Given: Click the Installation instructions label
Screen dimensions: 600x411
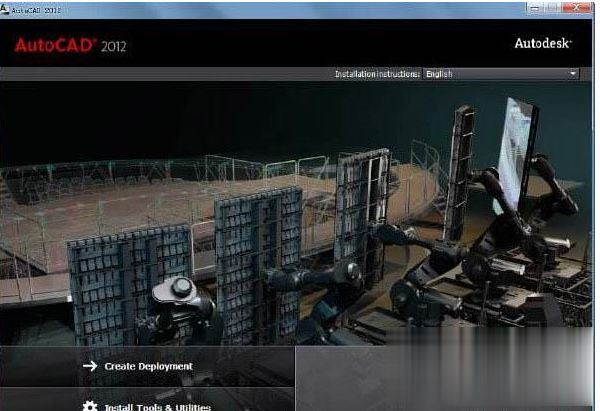Looking at the screenshot, I should tap(377, 73).
